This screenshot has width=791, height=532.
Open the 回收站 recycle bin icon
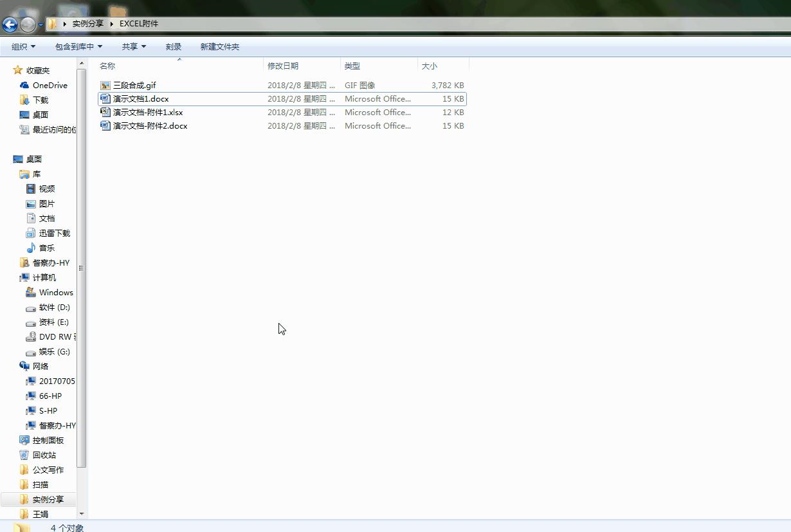[24, 455]
